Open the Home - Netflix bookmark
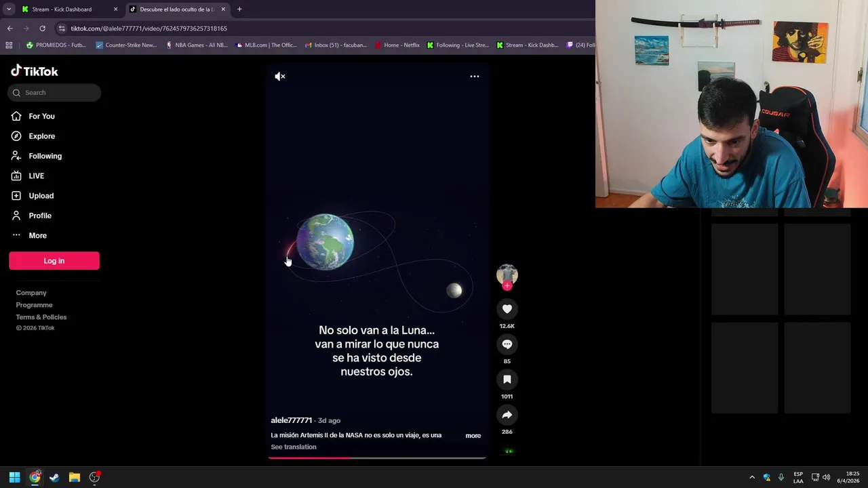Image resolution: width=868 pixels, height=488 pixels. tap(397, 45)
